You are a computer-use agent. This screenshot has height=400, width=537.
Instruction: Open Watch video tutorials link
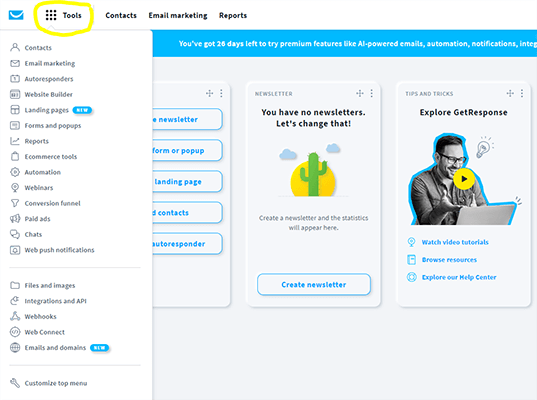click(455, 242)
